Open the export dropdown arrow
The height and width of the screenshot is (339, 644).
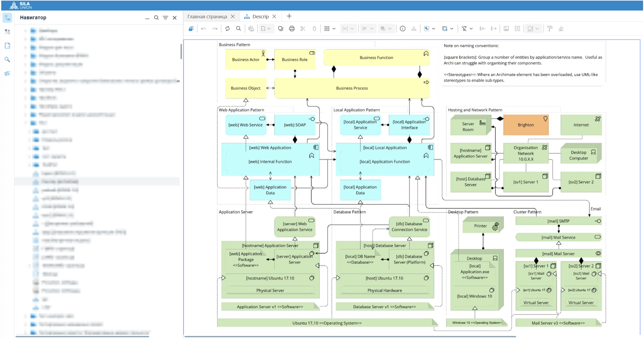click(452, 29)
